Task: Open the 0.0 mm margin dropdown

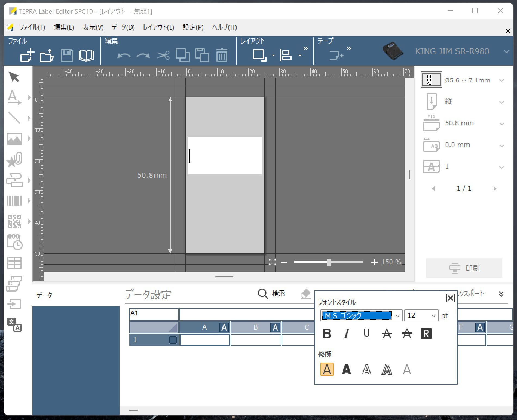Action: tap(502, 146)
